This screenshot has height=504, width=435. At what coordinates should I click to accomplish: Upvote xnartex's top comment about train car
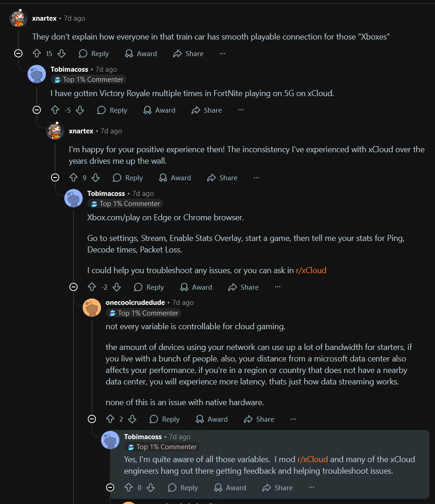pyautogui.click(x=37, y=54)
